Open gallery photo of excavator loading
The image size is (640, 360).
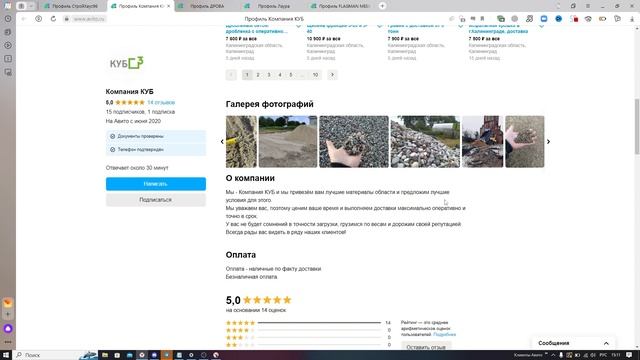[483, 142]
